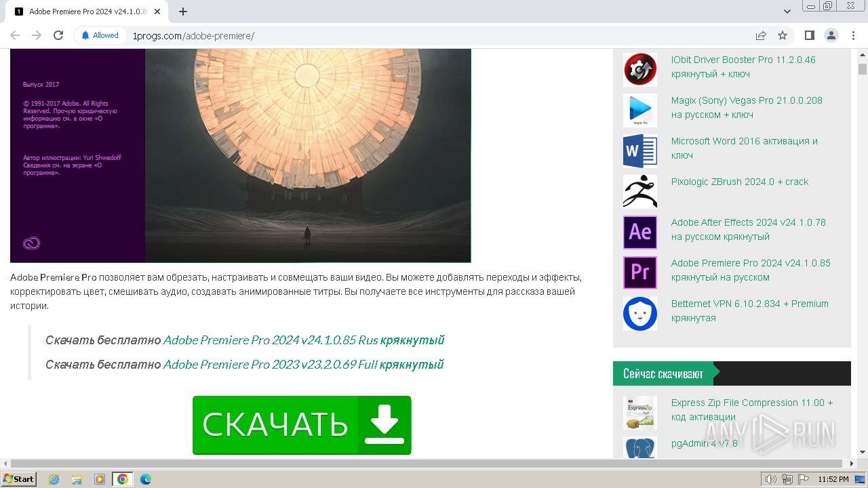The height and width of the screenshot is (488, 868).
Task: Select the Chrome taskbar icon
Action: (123, 479)
